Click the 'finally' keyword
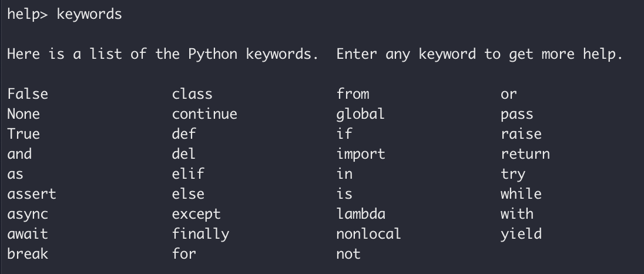Image resolution: width=644 pixels, height=274 pixels. point(200,234)
